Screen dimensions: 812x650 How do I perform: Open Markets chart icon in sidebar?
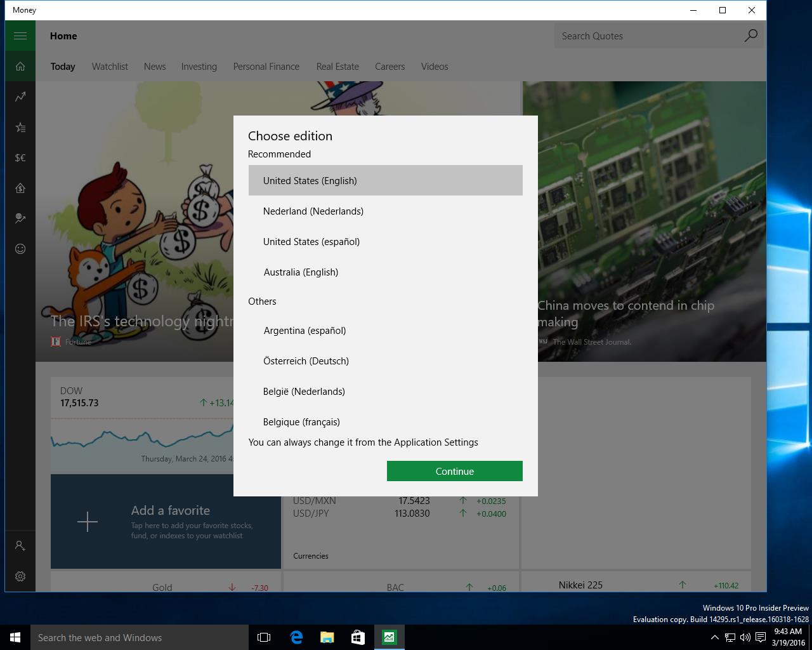20,96
